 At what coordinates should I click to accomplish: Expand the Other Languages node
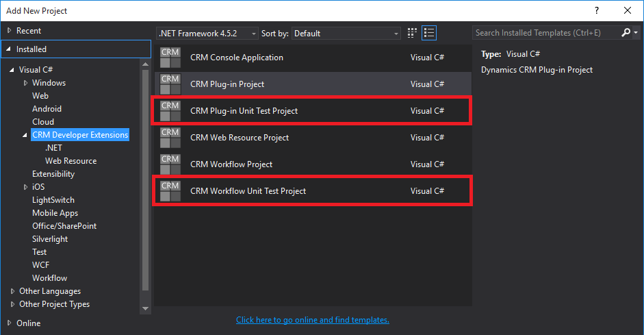(12, 291)
